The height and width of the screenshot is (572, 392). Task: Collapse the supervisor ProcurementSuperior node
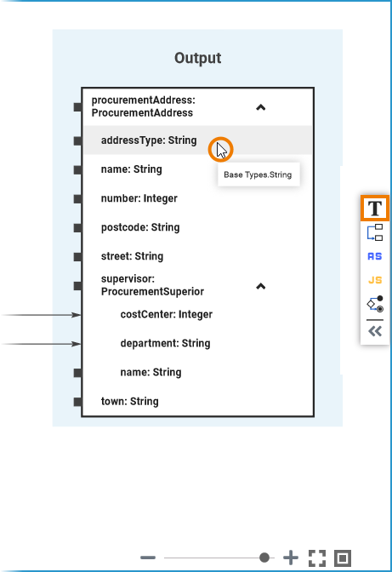point(260,286)
